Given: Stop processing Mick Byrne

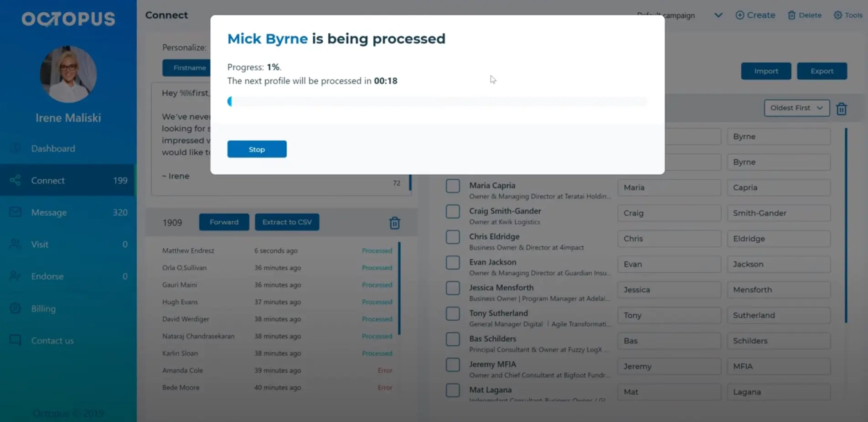Looking at the screenshot, I should point(257,149).
